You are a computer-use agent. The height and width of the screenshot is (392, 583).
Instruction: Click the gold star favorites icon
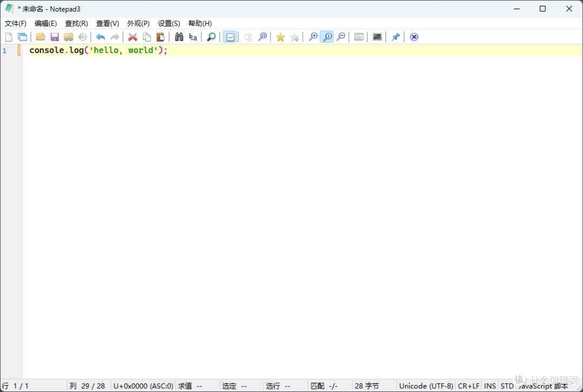pos(280,37)
